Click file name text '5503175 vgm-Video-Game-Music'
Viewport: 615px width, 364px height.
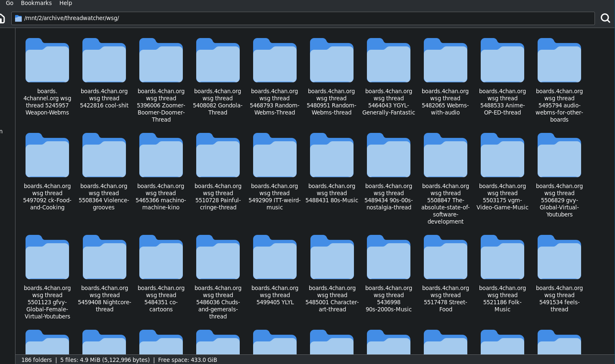[x=502, y=204]
